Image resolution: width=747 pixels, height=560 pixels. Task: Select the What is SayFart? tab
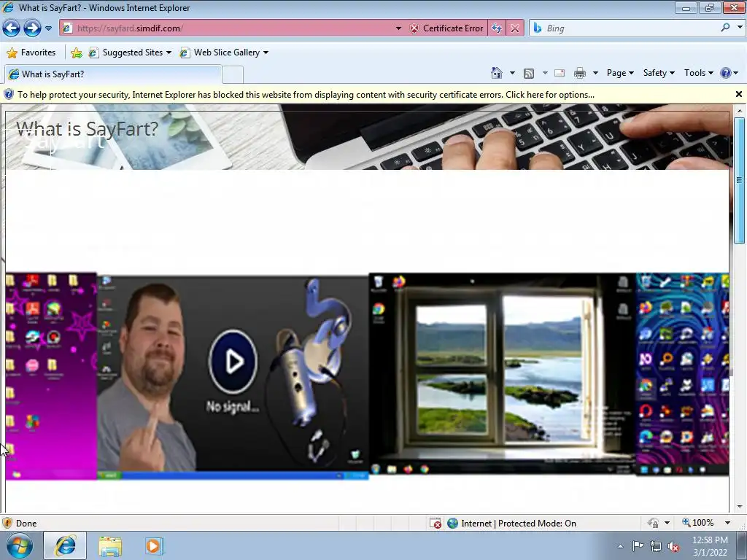click(113, 74)
